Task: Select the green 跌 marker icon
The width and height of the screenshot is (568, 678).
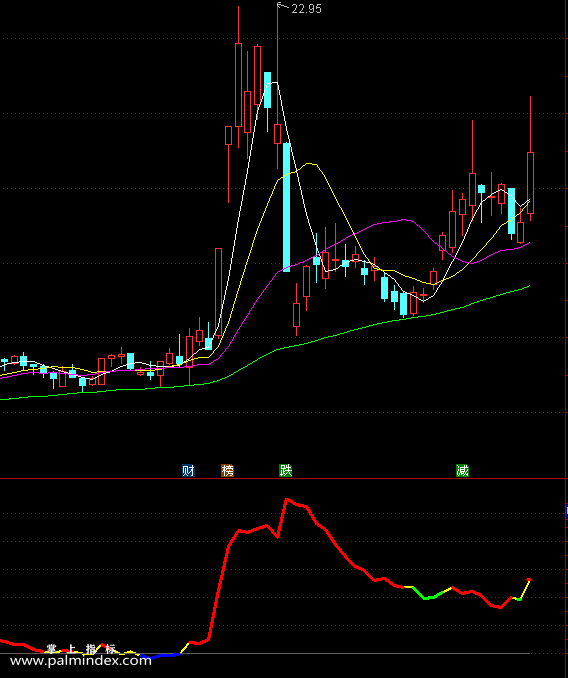Action: click(x=286, y=470)
